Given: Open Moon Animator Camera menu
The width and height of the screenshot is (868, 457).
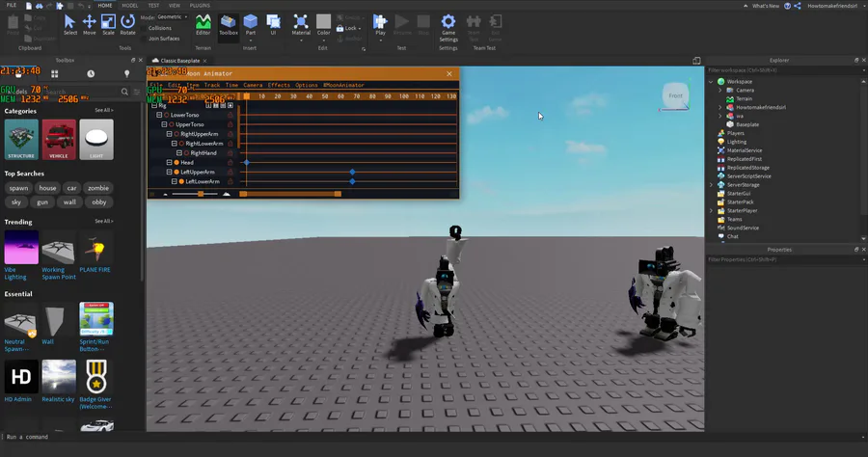Looking at the screenshot, I should click(253, 85).
